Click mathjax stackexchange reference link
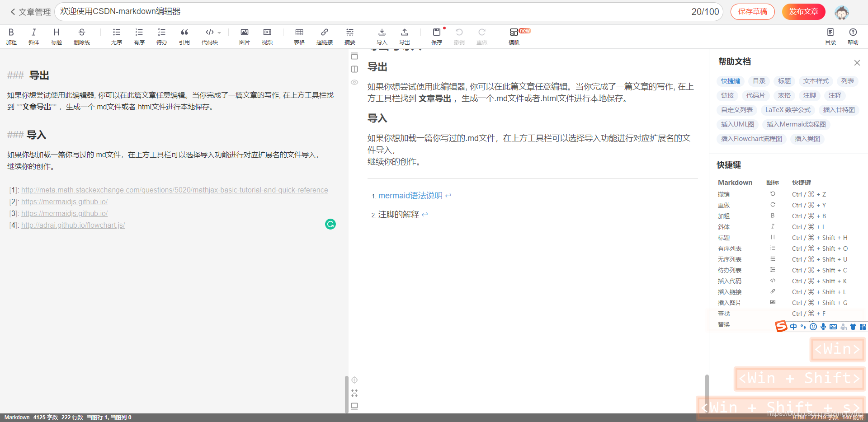Screen dimensions: 868x422 point(175,190)
